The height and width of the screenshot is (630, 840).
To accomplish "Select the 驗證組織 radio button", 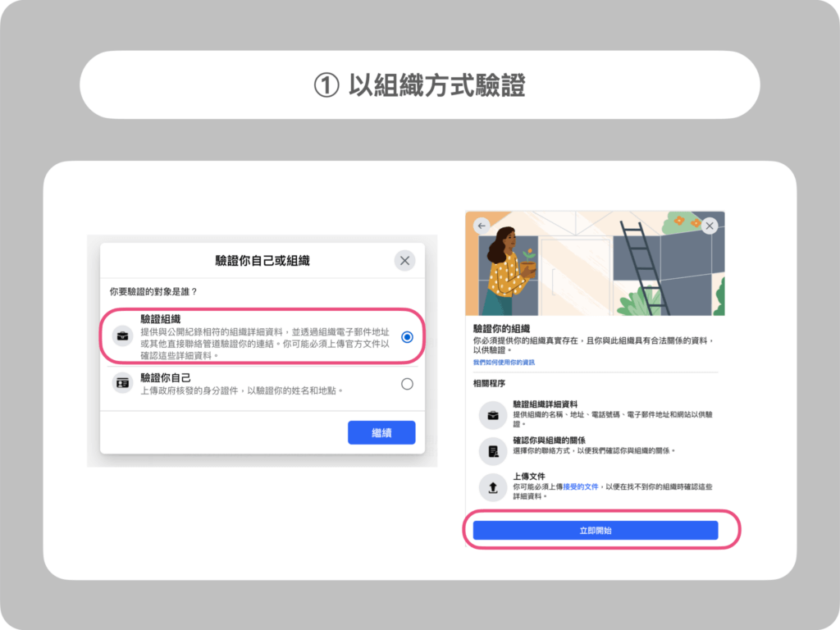I will pos(407,337).
